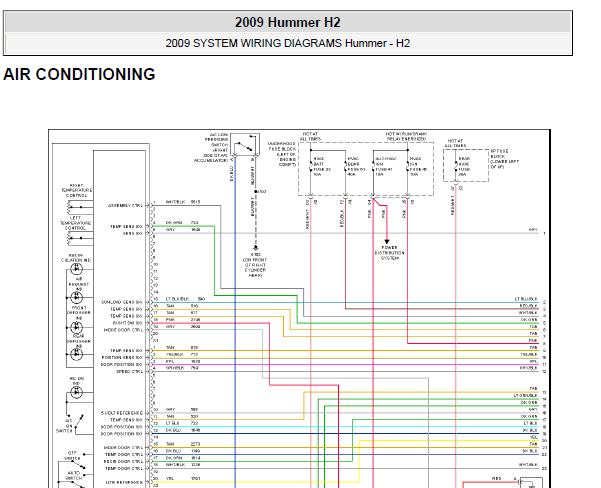This screenshot has width=601, height=488.
Task: Click the OFF SWITCH label
Action: pyautogui.click(x=72, y=455)
